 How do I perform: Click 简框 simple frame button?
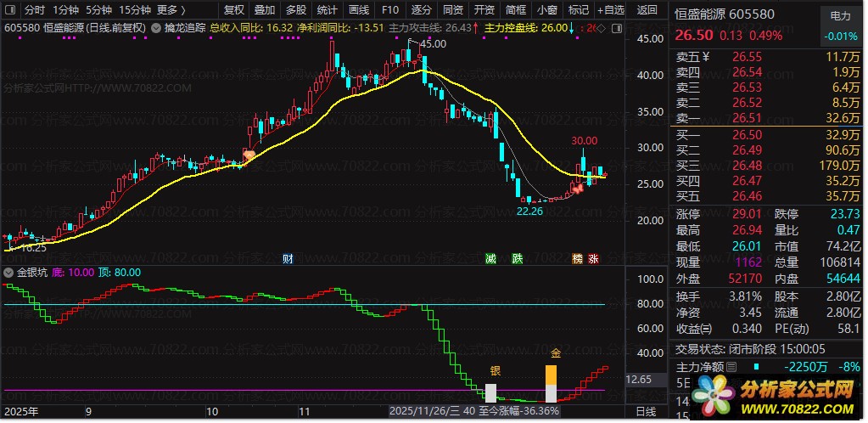[x=516, y=10]
